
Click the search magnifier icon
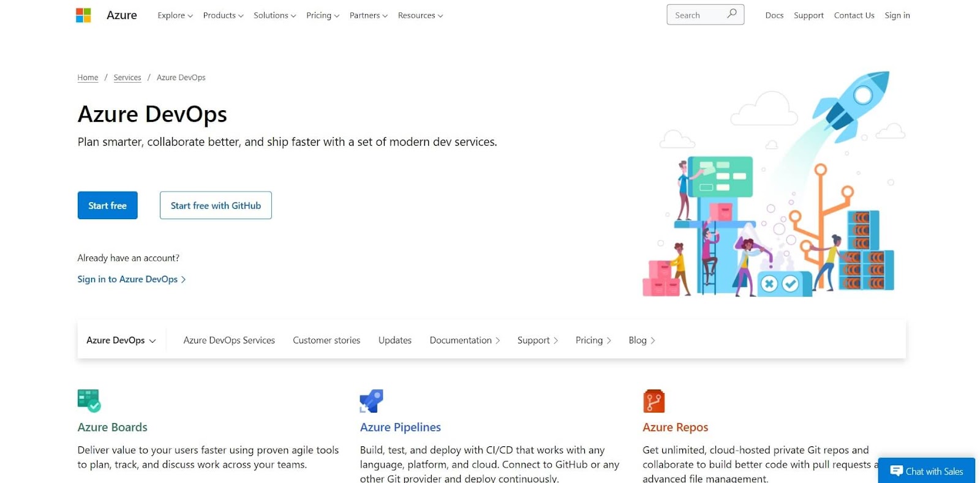point(731,14)
